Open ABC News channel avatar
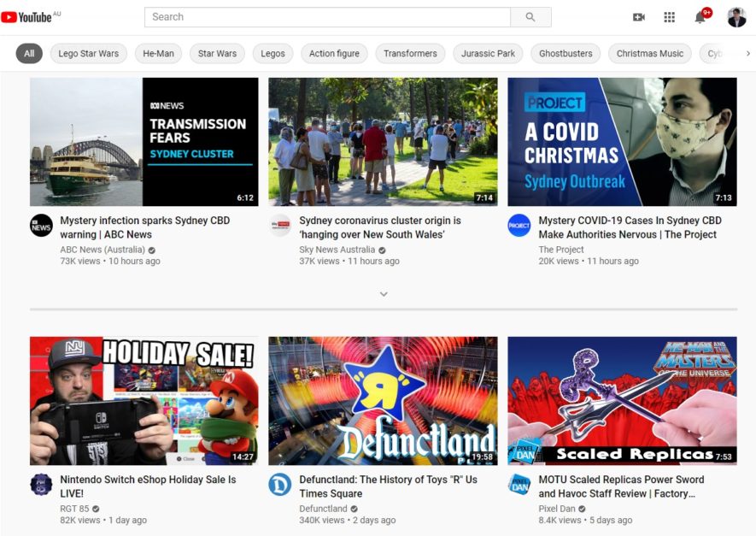This screenshot has height=536, width=756. (42, 226)
